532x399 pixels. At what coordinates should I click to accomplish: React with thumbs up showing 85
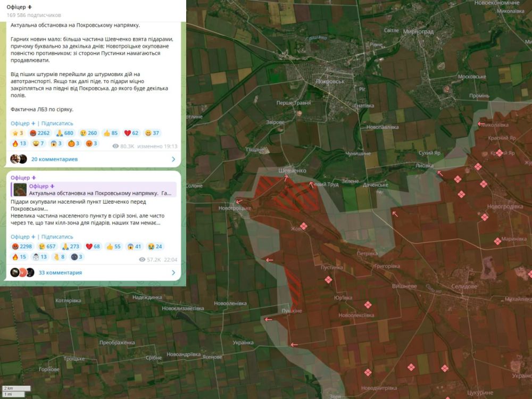111,133
